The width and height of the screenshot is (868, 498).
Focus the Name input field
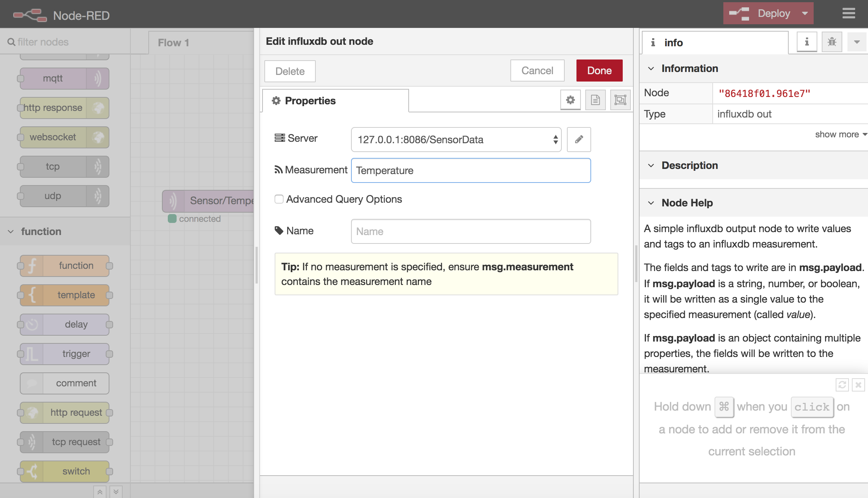click(x=471, y=231)
